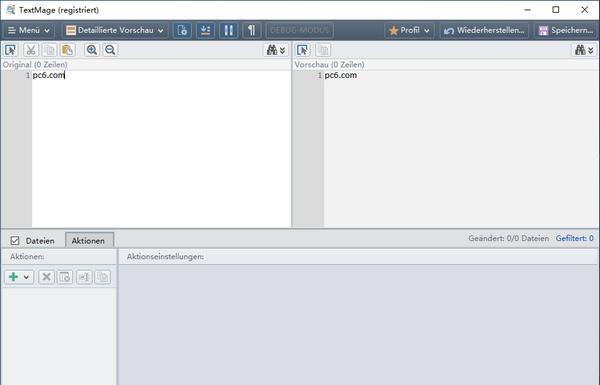Click the 'Geändert: 0/0 Dateien' status text
Screen dimensions: 600x385
click(509, 238)
